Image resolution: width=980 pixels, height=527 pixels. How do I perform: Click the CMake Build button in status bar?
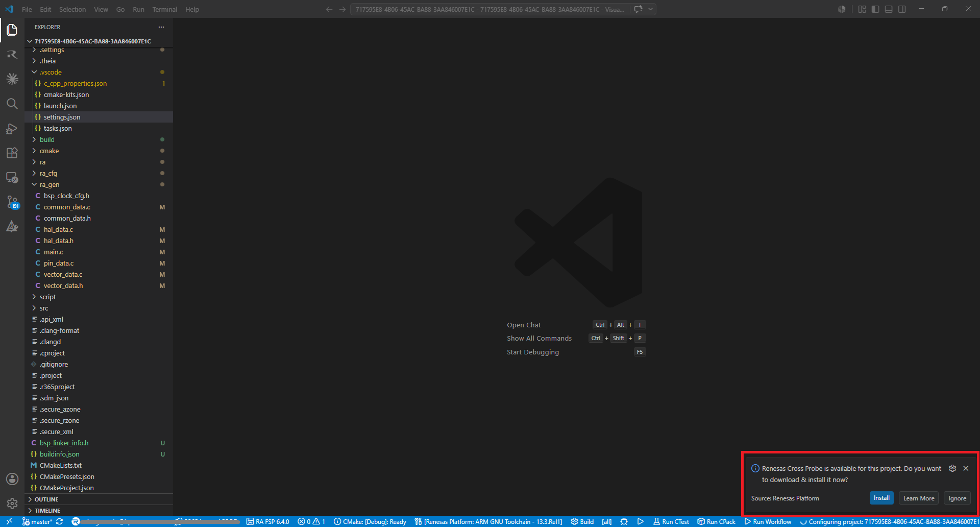pos(582,521)
